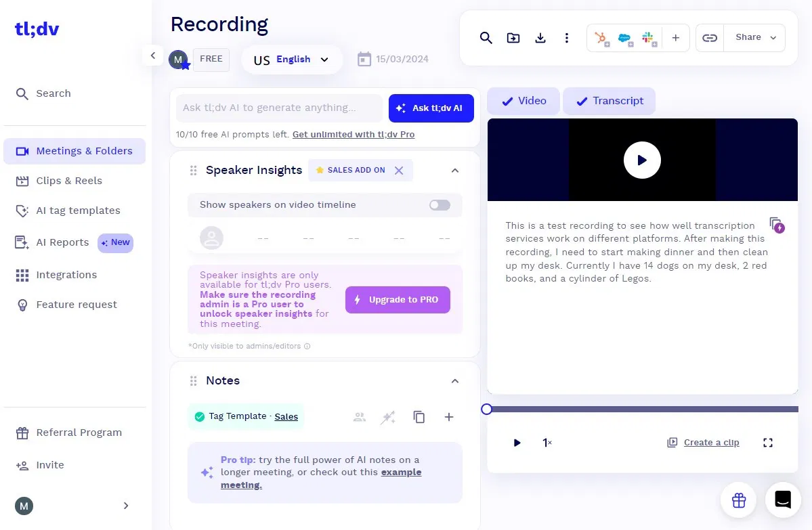Copy the recording link with chain icon
812x530 pixels.
coord(710,38)
